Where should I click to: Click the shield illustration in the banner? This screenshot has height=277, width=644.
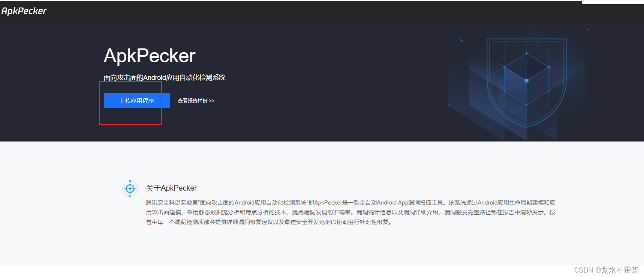point(526,83)
